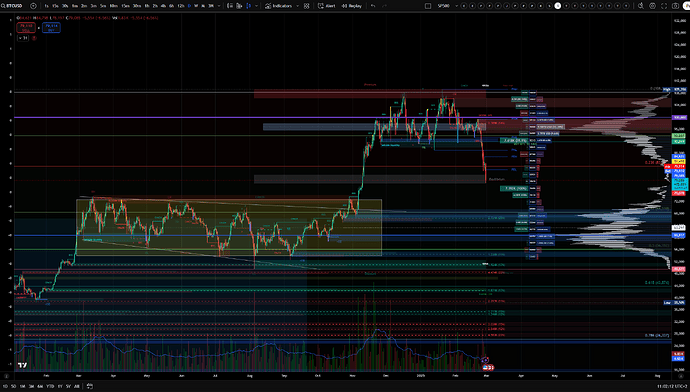The height and width of the screenshot is (392, 690).
Task: Expand the Indicators favorites dropdown arrow
Action: (298, 6)
